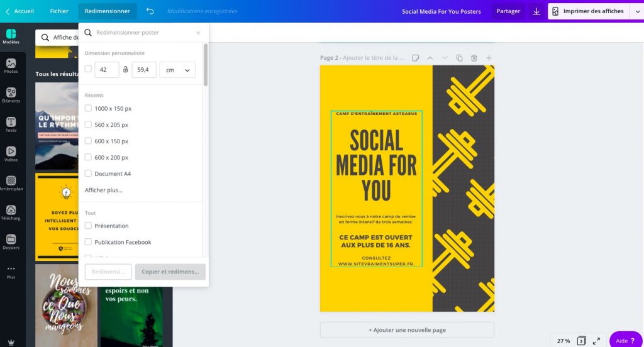Enter fullscreen presentation mode
This screenshot has height=347, width=644.
[596, 341]
